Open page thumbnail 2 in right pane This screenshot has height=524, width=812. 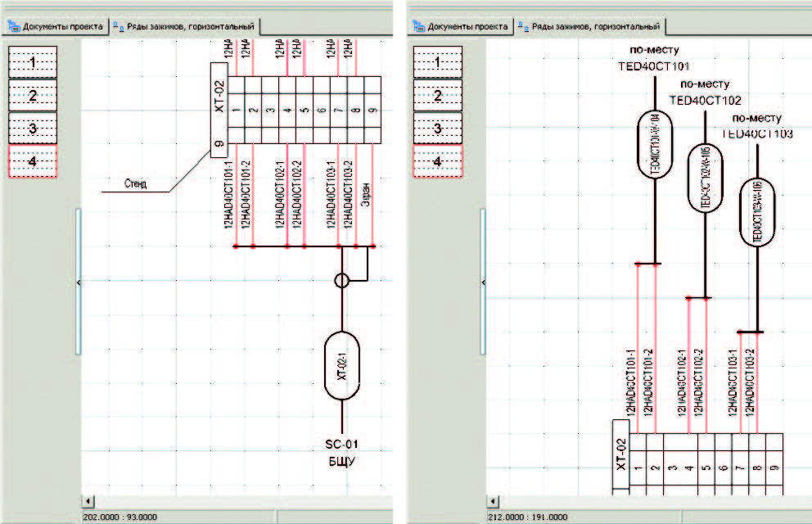[438, 96]
